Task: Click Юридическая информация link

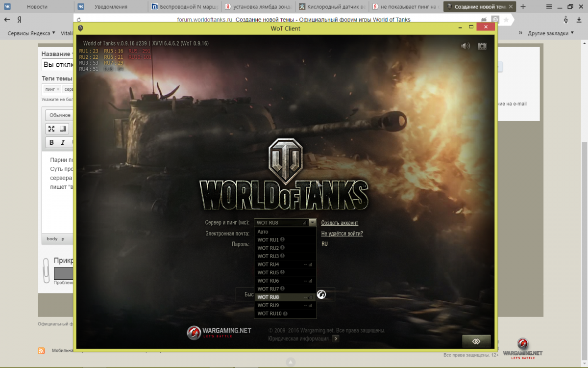Action: click(298, 338)
